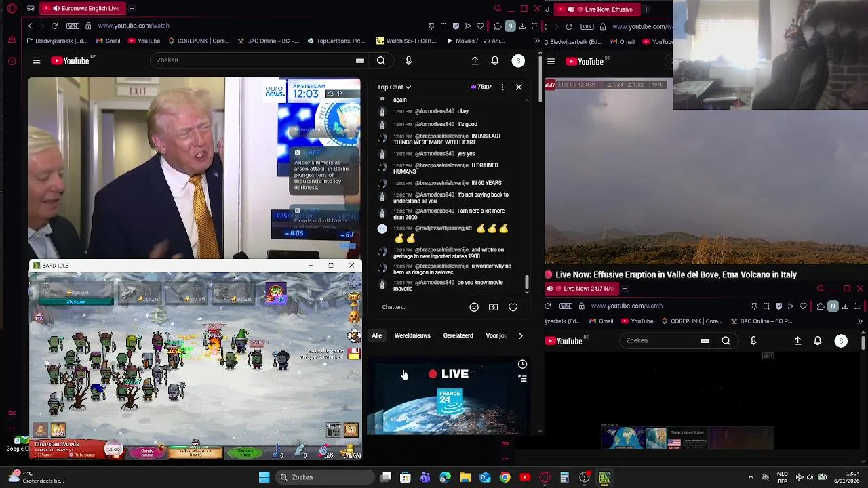Open the emoji picker in chat
This screenshot has width=868, height=488.
click(474, 307)
